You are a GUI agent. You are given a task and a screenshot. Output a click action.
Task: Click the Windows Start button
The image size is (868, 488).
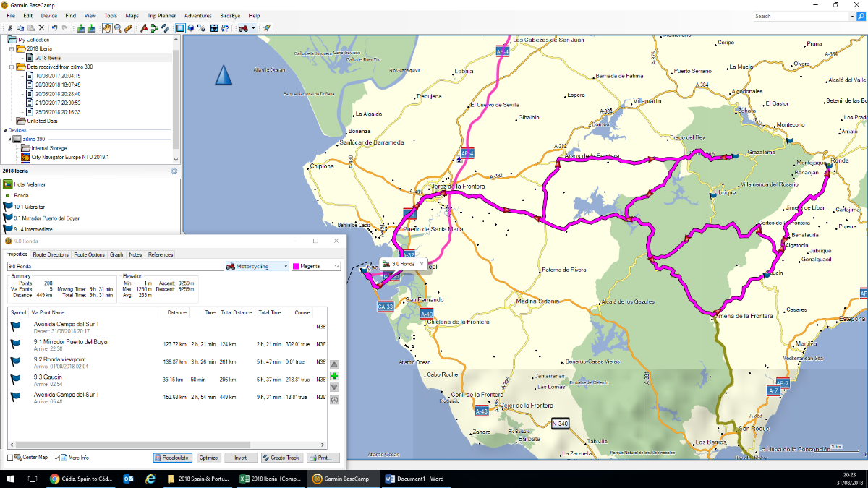11,479
